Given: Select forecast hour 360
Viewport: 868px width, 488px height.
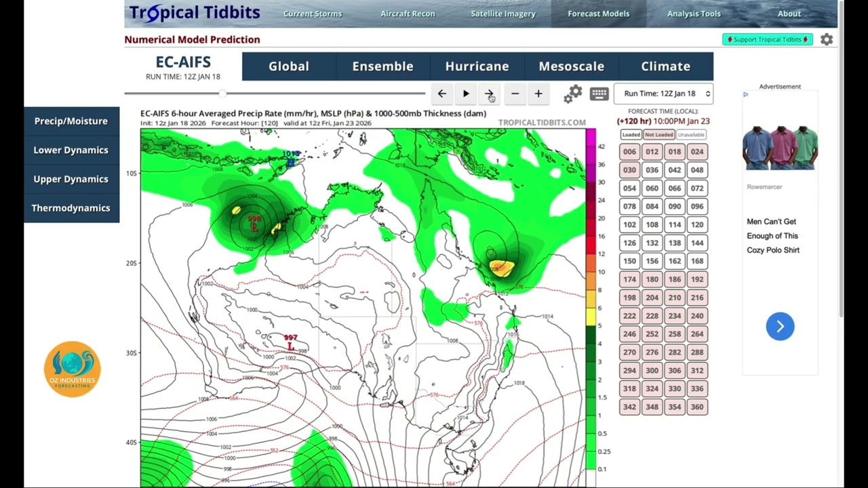Looking at the screenshot, I should (x=696, y=407).
